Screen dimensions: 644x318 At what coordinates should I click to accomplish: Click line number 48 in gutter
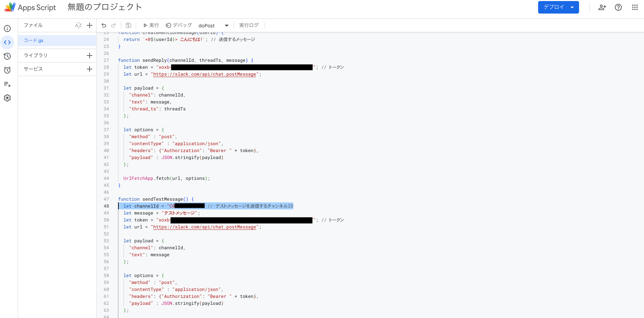pos(106,206)
